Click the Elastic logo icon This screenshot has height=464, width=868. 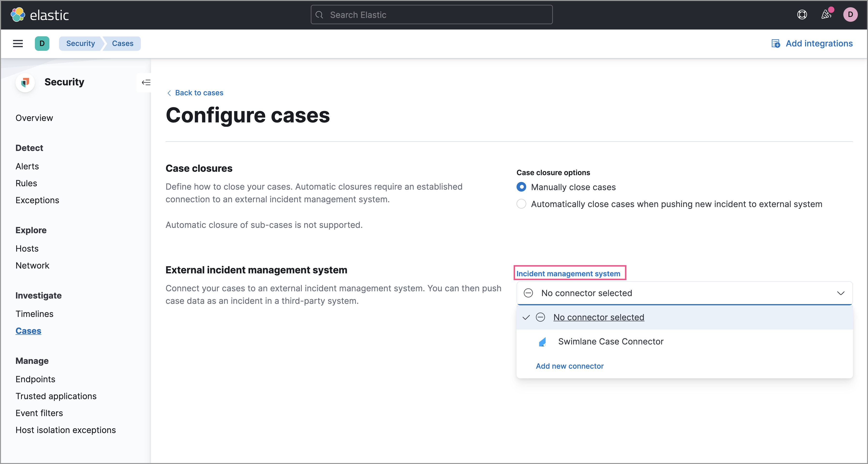[x=17, y=15]
